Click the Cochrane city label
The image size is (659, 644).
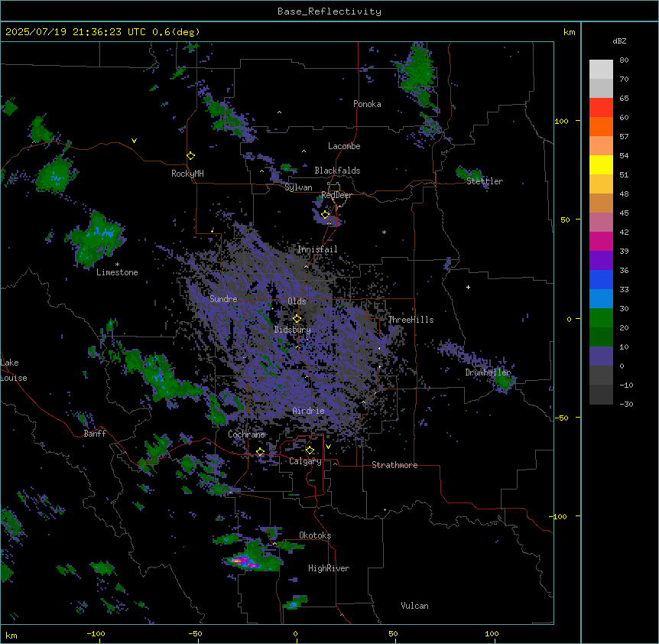pos(246,434)
